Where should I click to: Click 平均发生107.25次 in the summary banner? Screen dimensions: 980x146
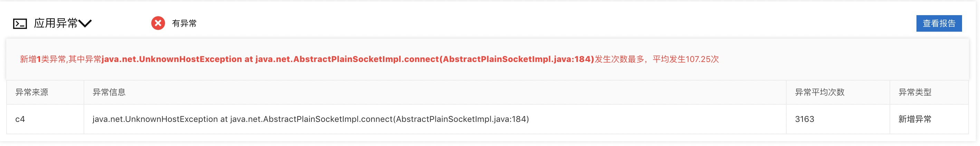685,59
